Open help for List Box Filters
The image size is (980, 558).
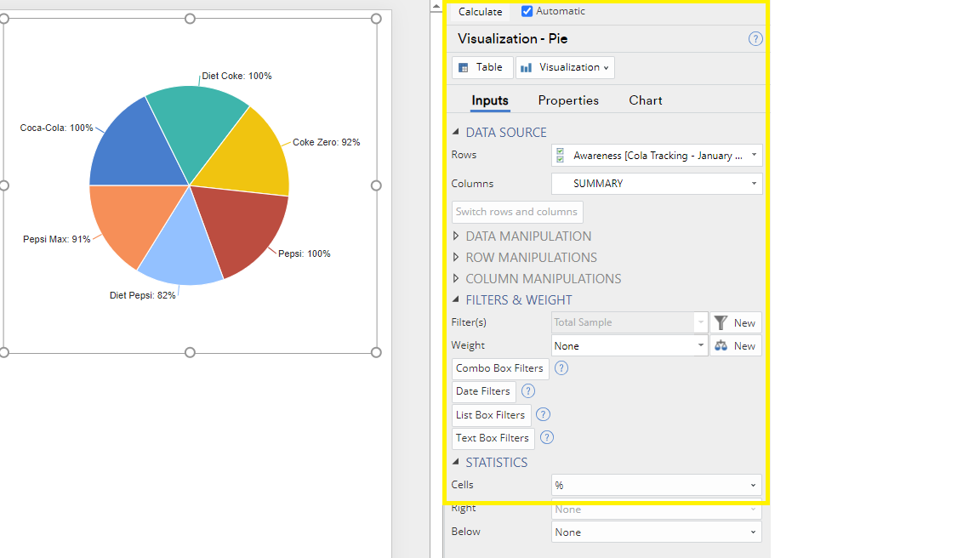pos(543,415)
